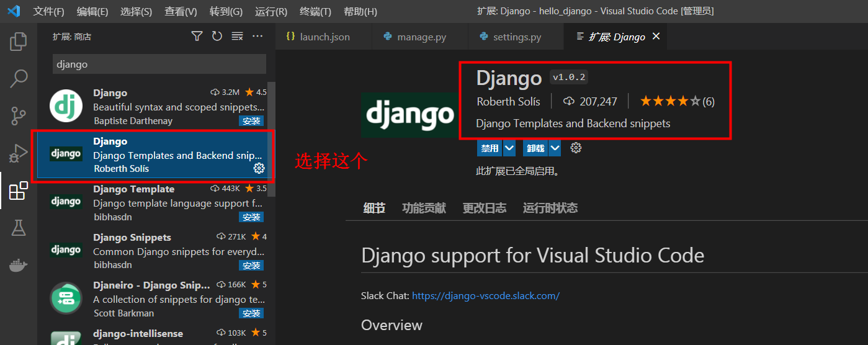Viewport: 868px width, 345px height.
Task: Click the extensions list scrollbar
Action: 271,140
